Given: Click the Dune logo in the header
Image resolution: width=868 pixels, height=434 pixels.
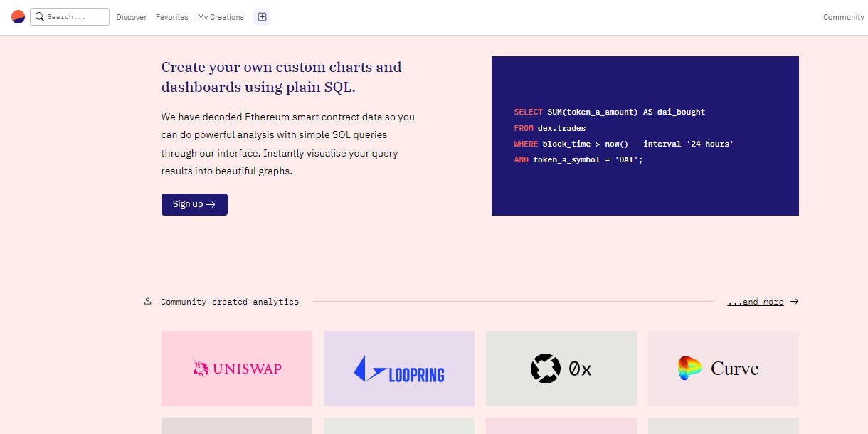Looking at the screenshot, I should pos(18,17).
